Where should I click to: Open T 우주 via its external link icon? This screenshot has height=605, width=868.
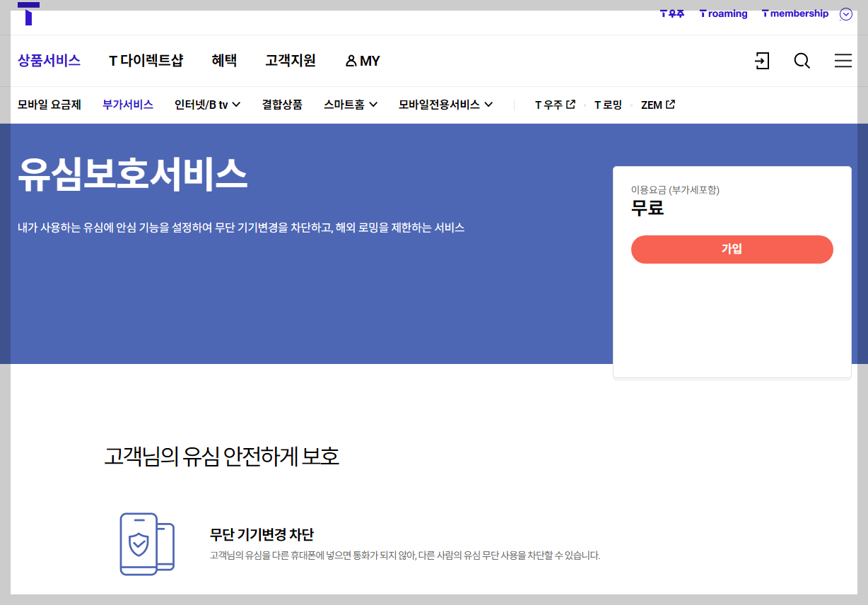572,104
